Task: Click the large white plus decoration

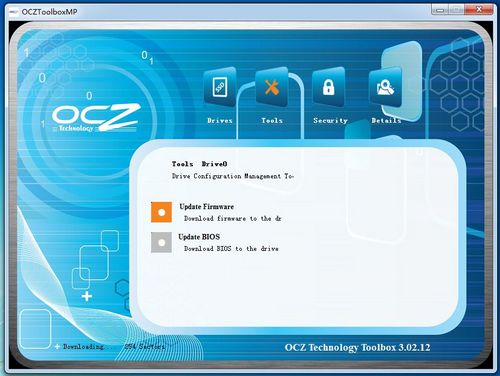Action: point(87,296)
